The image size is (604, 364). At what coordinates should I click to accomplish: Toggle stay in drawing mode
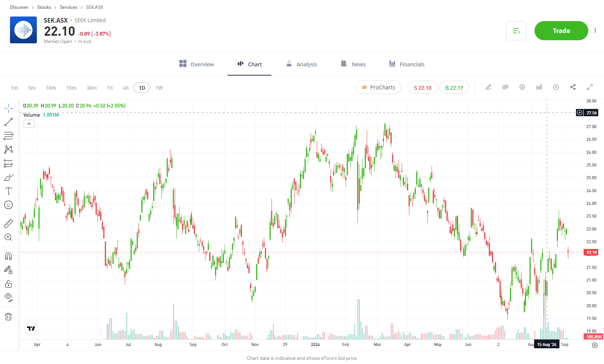tap(8, 270)
